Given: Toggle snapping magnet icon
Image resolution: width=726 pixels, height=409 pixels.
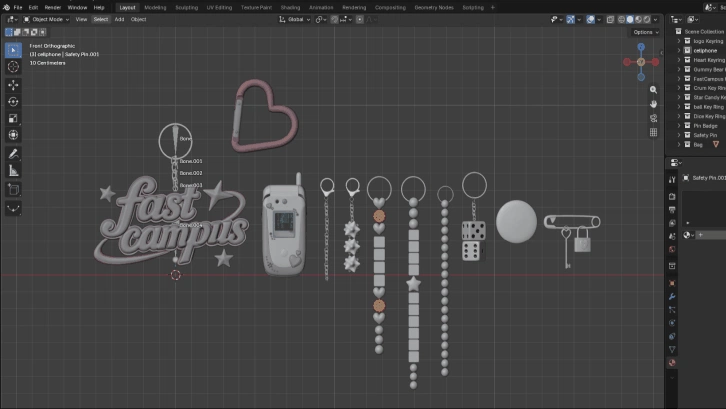Looking at the screenshot, I should [x=334, y=19].
